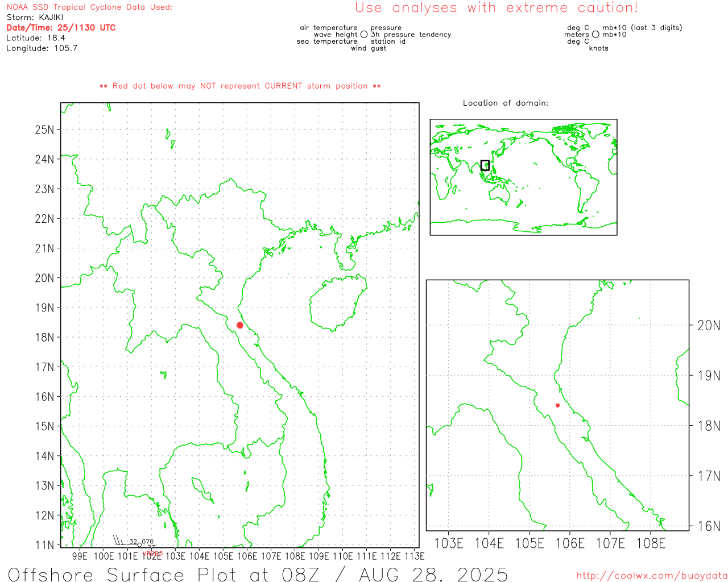Click the 070 pressure value

pos(148,542)
